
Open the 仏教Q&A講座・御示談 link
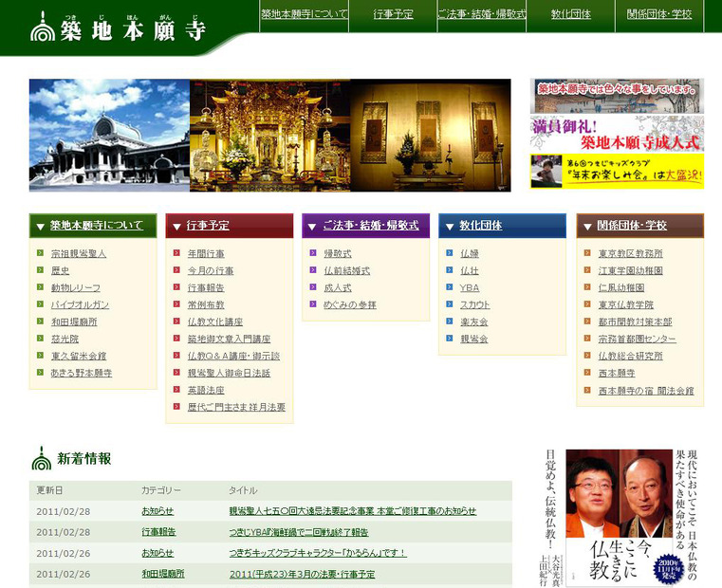pos(233,356)
